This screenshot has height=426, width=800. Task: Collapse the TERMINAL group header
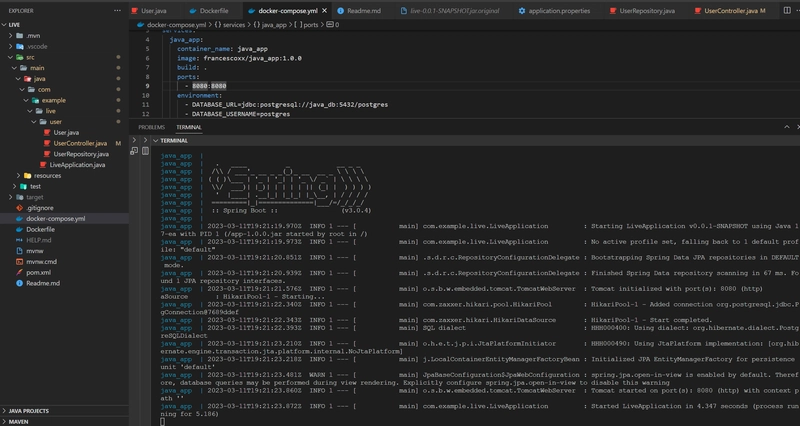coord(156,140)
